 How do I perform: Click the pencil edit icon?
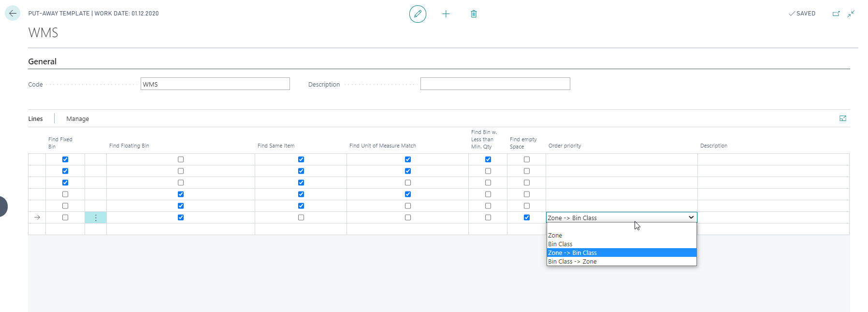pyautogui.click(x=418, y=14)
